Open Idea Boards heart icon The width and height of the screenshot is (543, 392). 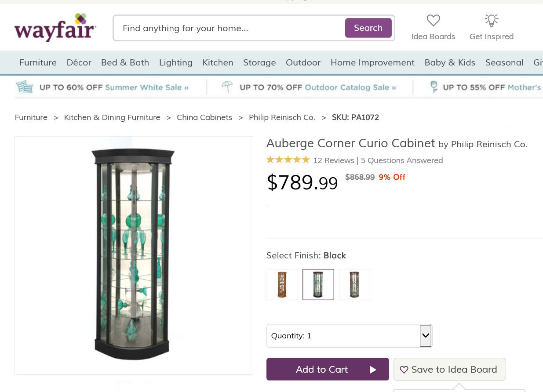[433, 20]
